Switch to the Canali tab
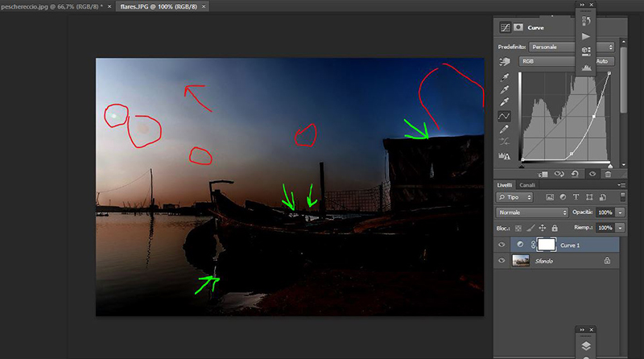This screenshot has height=359, width=644. click(527, 185)
